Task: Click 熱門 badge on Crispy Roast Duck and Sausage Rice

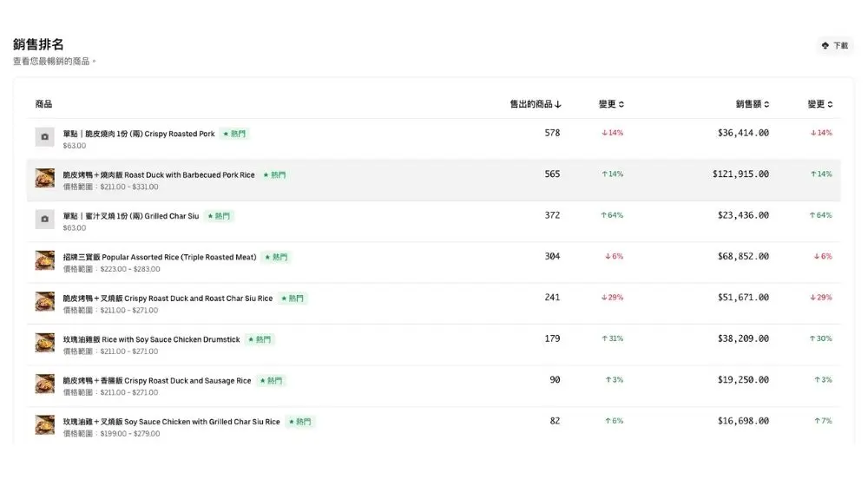Action: 271,381
